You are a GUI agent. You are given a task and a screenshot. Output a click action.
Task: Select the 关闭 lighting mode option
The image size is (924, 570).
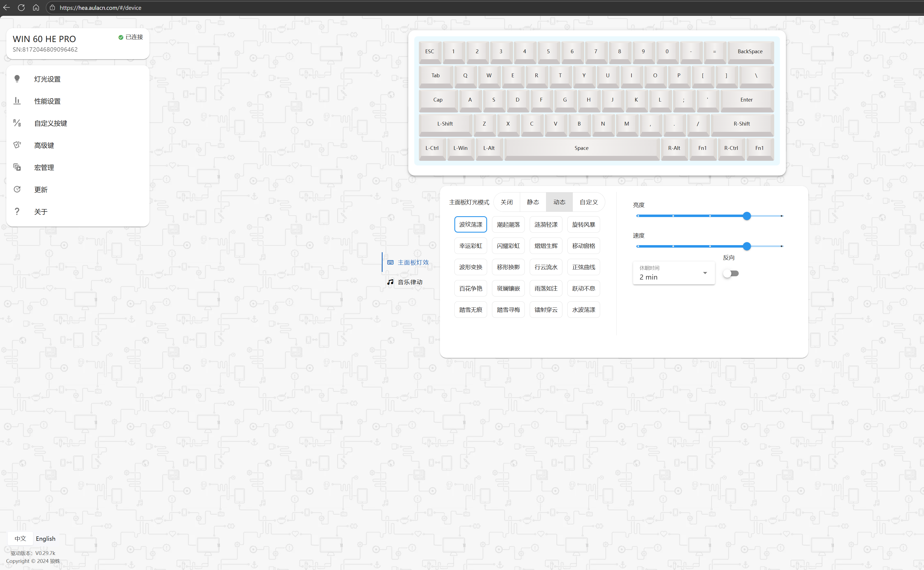[x=506, y=202]
